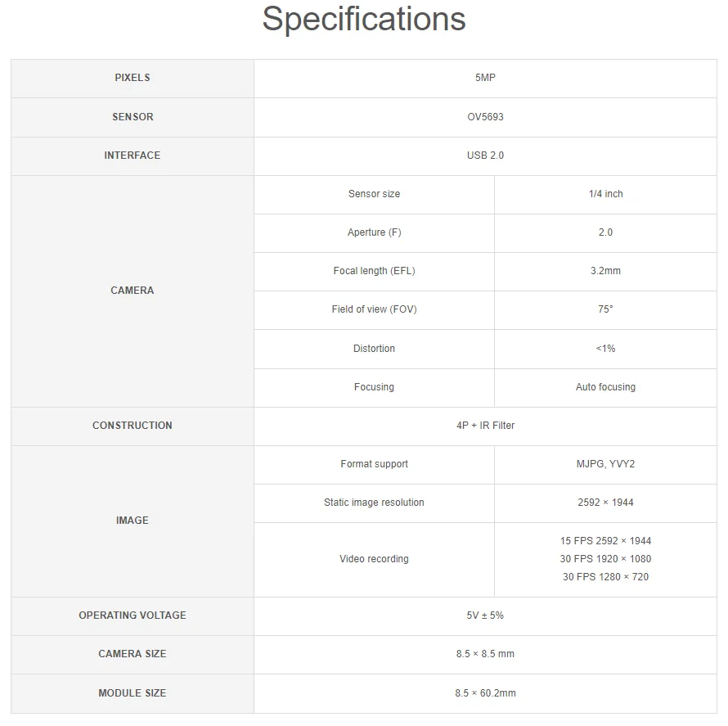Click the 5V ± 5% voltage value
Screen dimensions: 728x726
(485, 616)
